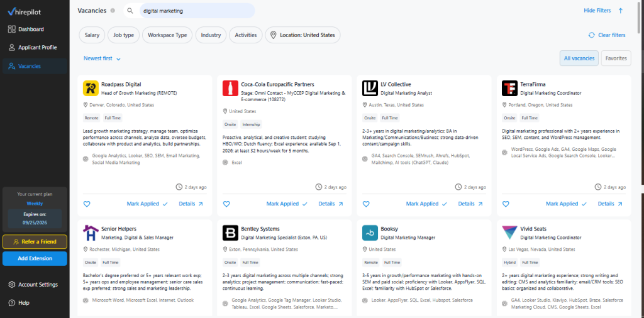Open Details for LV Collective
Image resolution: width=644 pixels, height=318 pixels.
pos(470,204)
